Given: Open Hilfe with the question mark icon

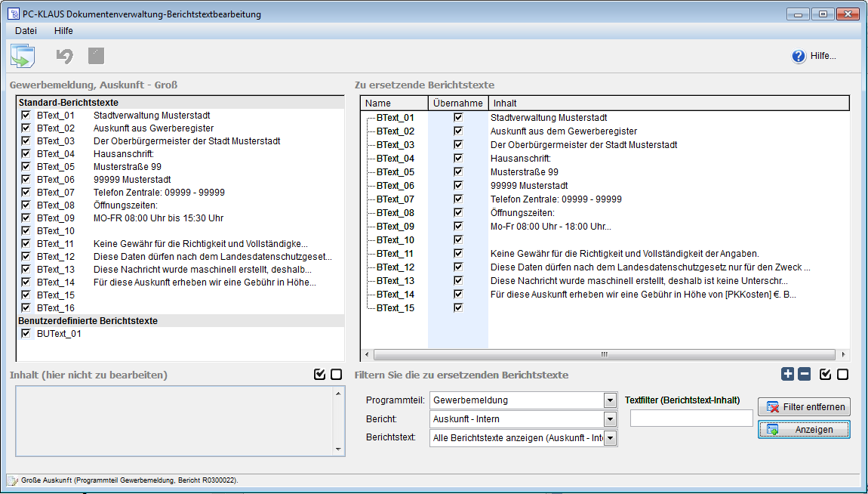Looking at the screenshot, I should [x=799, y=56].
